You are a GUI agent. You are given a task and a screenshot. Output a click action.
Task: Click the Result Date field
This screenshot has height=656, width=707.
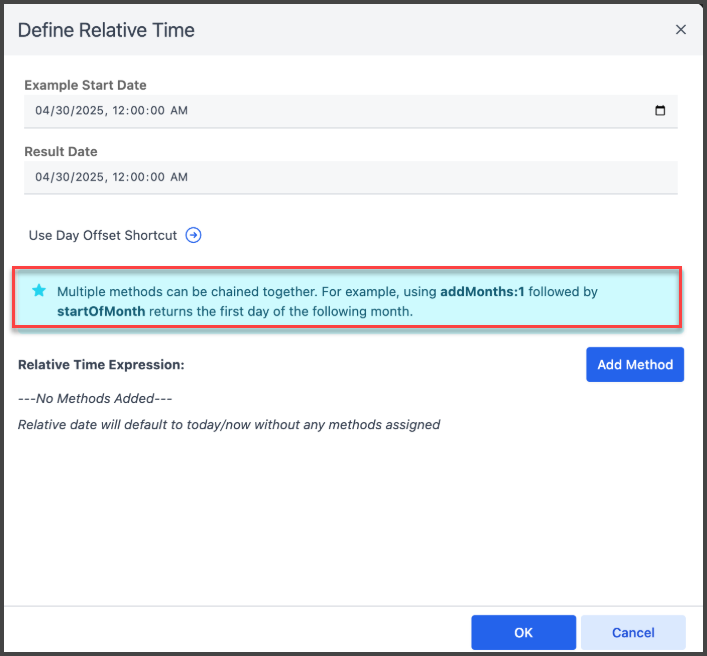coord(350,177)
